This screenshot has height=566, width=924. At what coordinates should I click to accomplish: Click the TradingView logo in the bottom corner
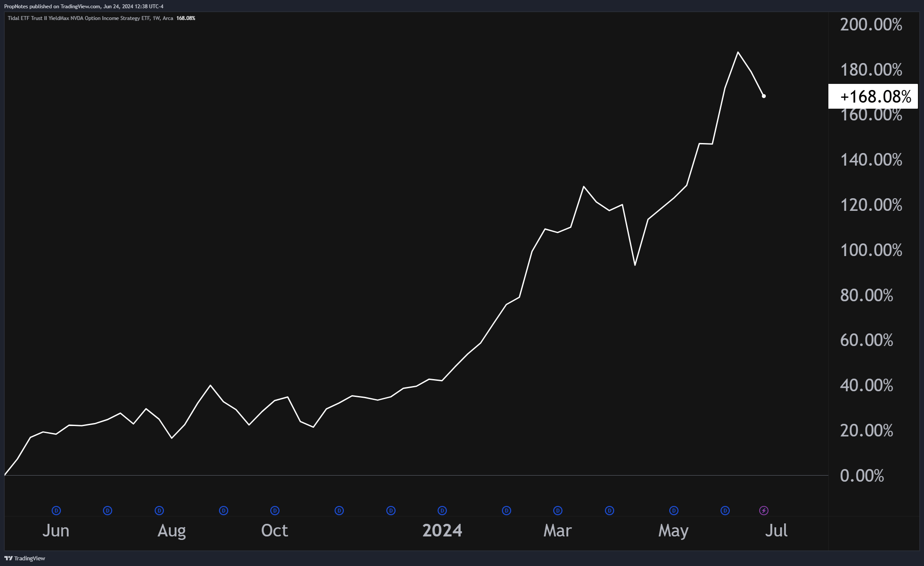pos(24,558)
